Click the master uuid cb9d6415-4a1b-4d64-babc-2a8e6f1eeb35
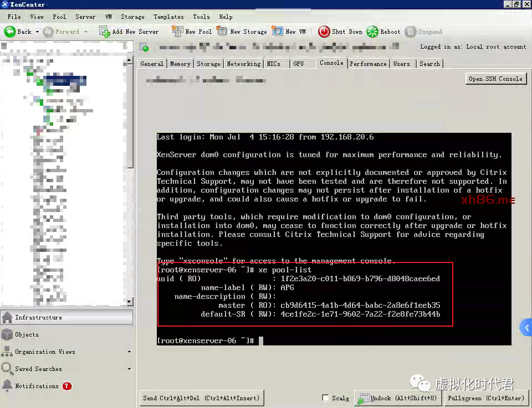 360,306
